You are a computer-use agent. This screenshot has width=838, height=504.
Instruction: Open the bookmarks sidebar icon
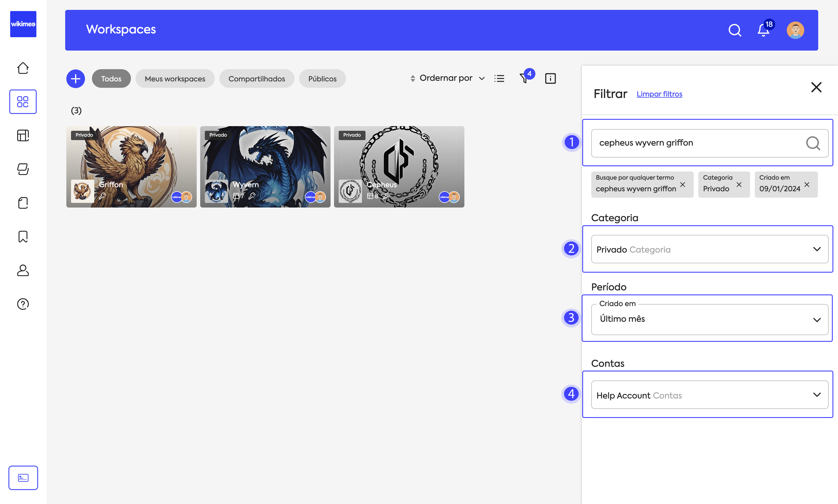click(x=23, y=236)
